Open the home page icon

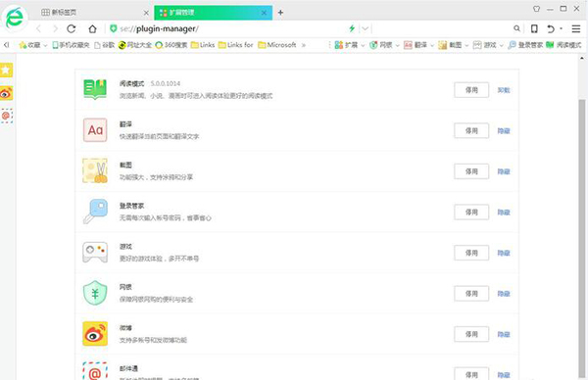point(92,28)
